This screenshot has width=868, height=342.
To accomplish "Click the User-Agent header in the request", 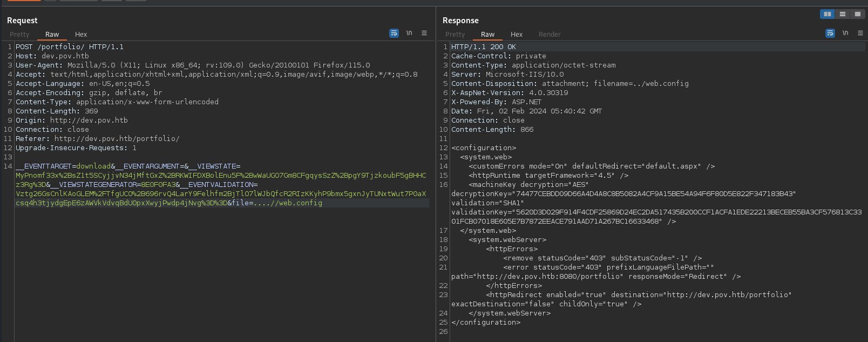I will (x=193, y=65).
